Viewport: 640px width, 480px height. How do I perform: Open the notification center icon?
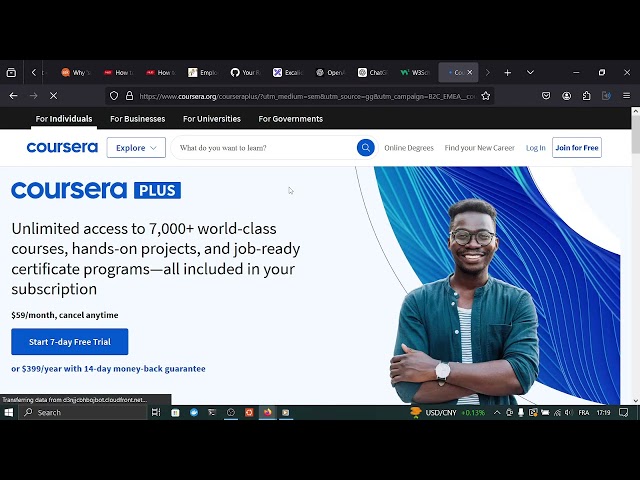click(623, 413)
